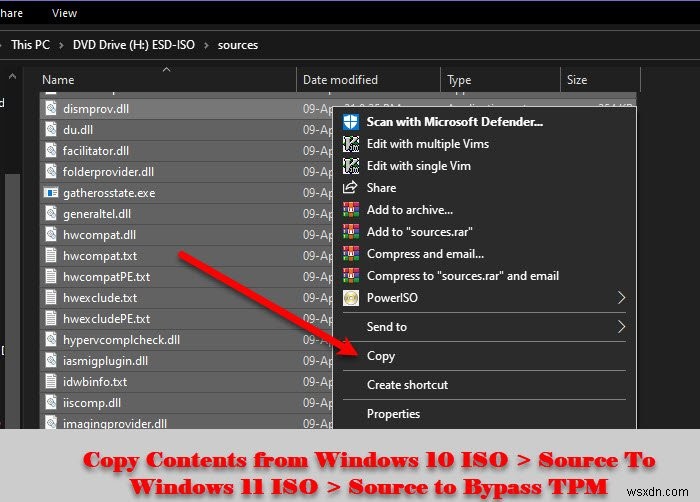Click the du.dll file icon
This screenshot has height=502, width=700.
pyautogui.click(x=51, y=130)
